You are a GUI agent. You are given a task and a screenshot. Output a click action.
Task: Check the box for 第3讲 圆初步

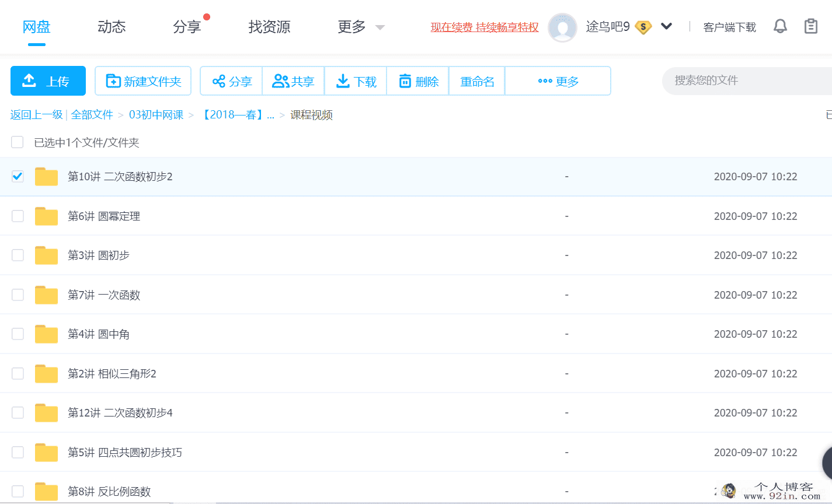click(x=18, y=255)
